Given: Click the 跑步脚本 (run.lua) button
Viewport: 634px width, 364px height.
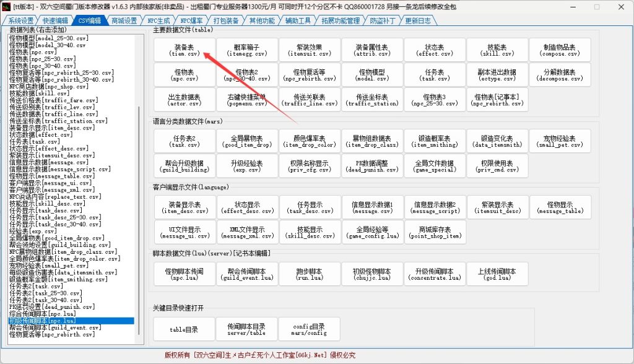Looking at the screenshot, I should [x=310, y=274].
